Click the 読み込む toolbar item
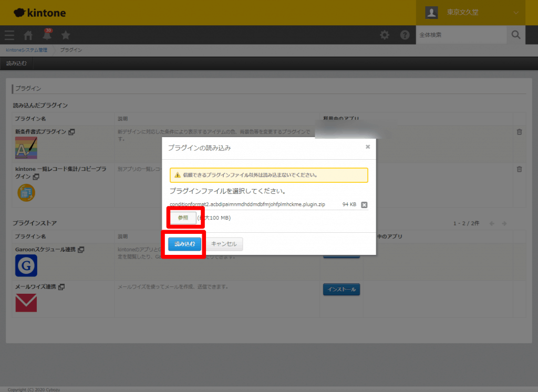 click(16, 64)
